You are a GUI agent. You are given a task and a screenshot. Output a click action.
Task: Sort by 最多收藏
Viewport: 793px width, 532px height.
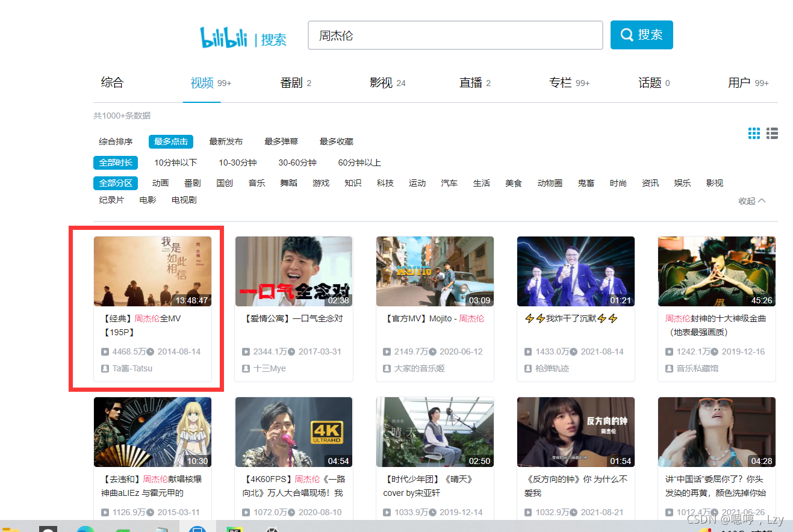(337, 142)
